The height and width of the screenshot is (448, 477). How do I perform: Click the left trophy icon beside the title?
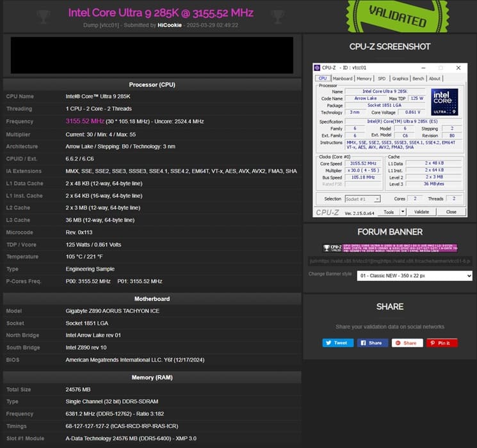[44, 17]
